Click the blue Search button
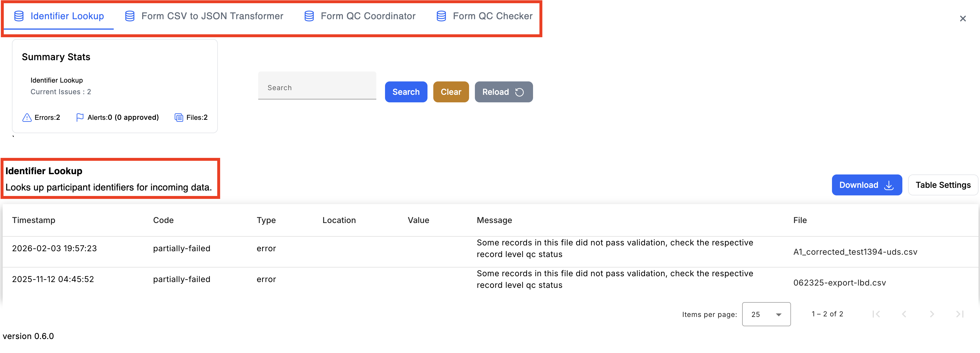The image size is (980, 353). pos(406,92)
